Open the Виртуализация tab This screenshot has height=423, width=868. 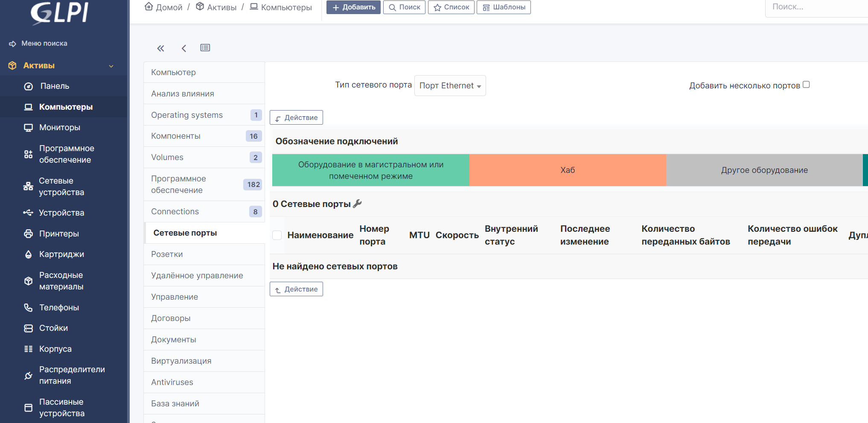pos(204,361)
